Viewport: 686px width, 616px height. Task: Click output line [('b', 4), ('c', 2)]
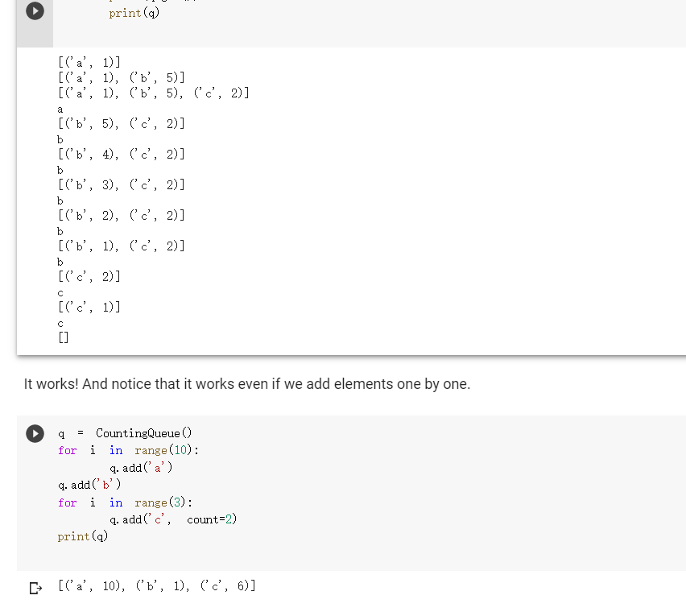122,154
